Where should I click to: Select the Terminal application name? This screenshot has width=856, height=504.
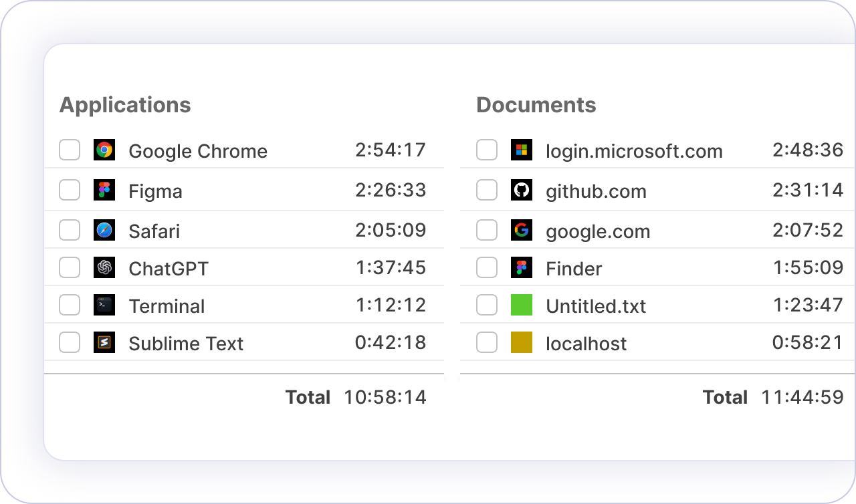[x=167, y=306]
